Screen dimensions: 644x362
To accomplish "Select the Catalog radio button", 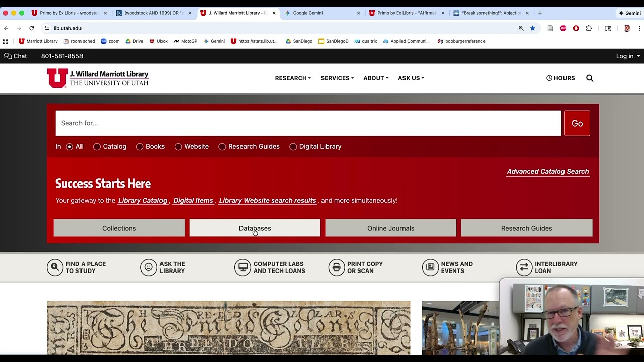I will (x=97, y=147).
